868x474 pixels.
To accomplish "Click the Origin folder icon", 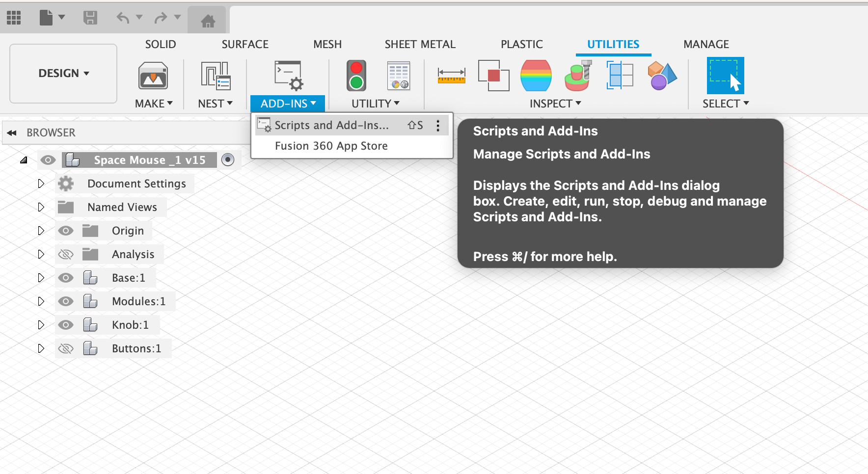I will (90, 231).
